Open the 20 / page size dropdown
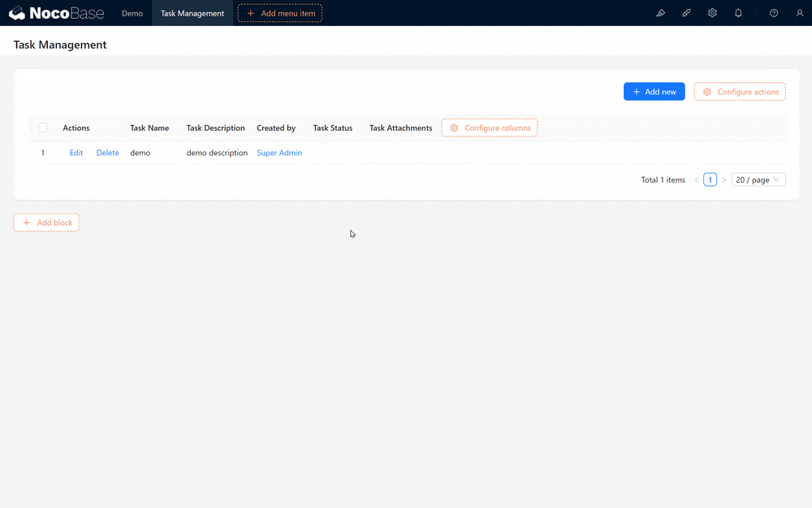The width and height of the screenshot is (812, 508). click(758, 180)
